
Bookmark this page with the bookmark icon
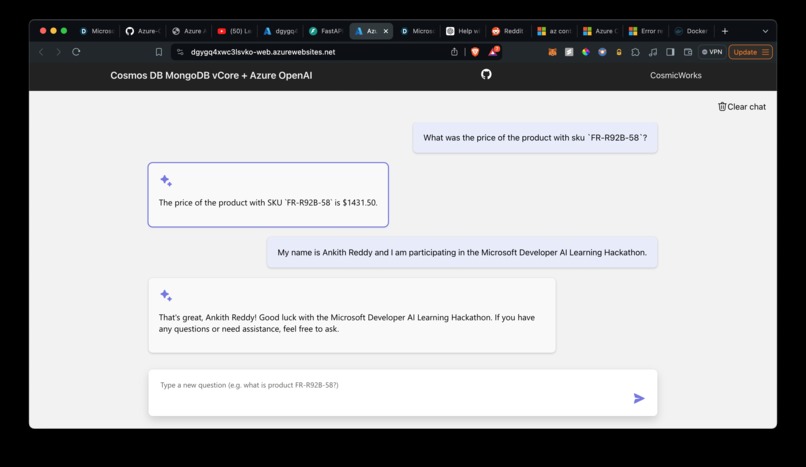[x=159, y=52]
